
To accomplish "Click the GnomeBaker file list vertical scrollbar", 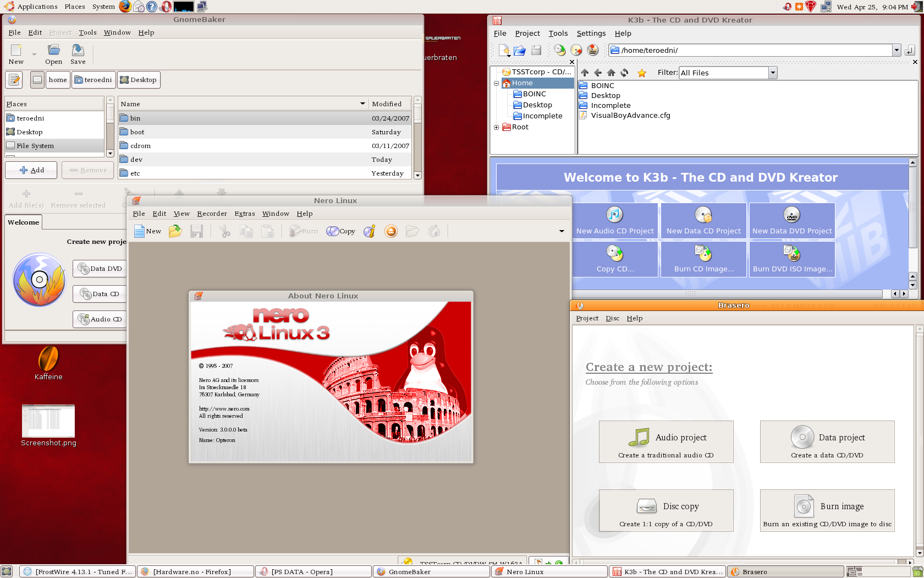I will [x=417, y=138].
